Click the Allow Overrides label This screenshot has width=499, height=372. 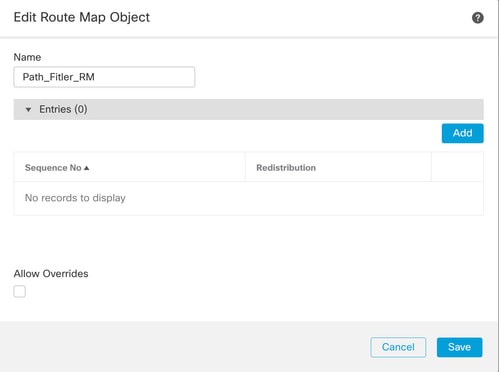click(x=51, y=274)
